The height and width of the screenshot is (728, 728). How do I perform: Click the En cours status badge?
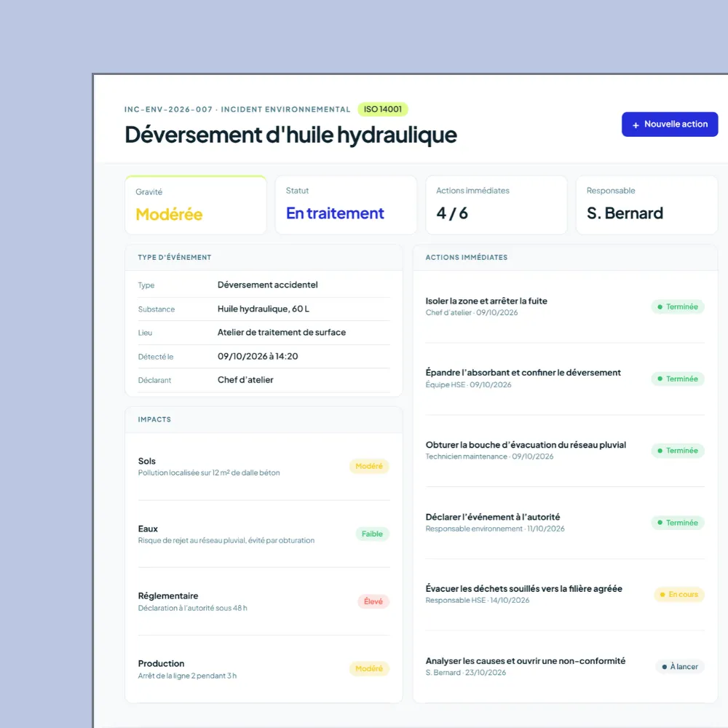[x=679, y=594]
